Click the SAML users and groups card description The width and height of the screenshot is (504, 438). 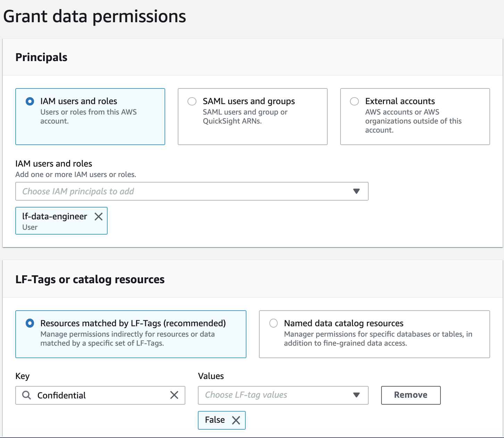point(245,117)
